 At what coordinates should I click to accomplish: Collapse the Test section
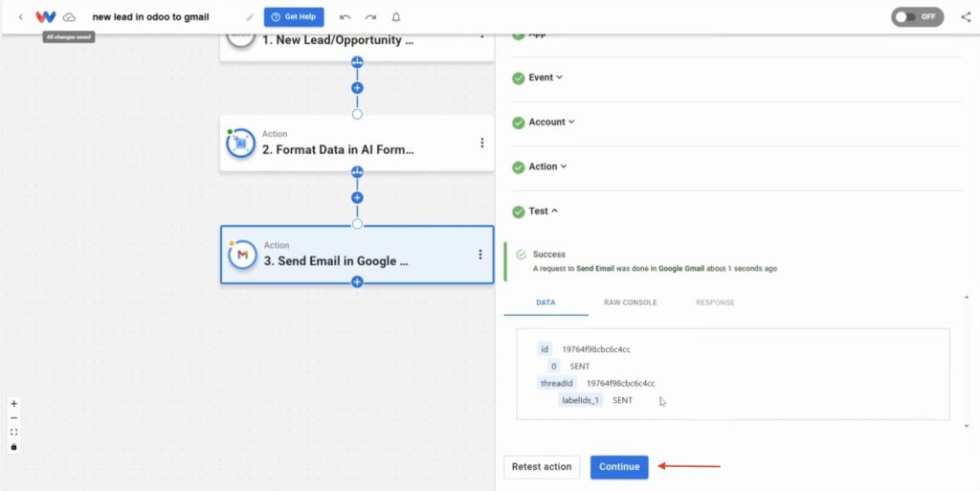click(544, 212)
